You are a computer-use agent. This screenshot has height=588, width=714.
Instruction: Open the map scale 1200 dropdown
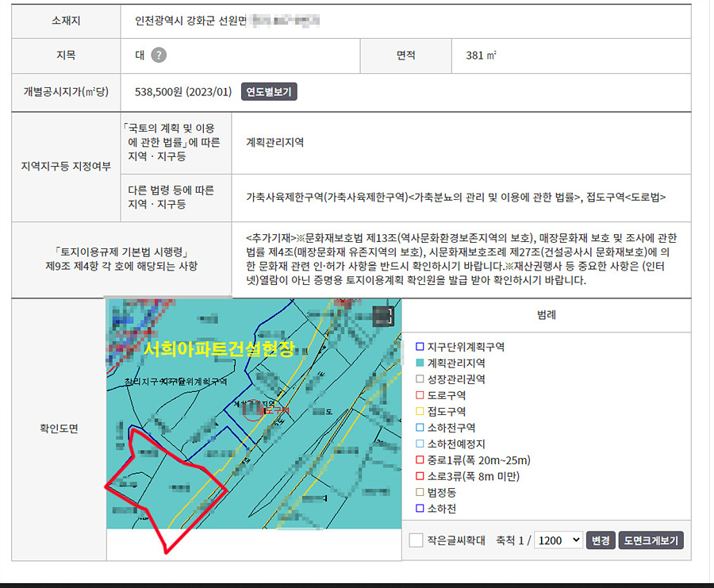click(x=559, y=540)
